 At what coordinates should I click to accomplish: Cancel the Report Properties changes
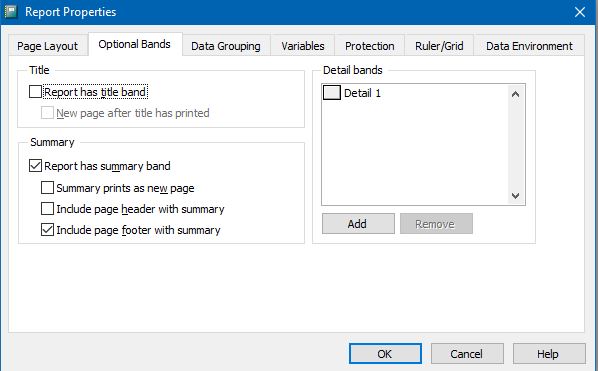point(467,354)
